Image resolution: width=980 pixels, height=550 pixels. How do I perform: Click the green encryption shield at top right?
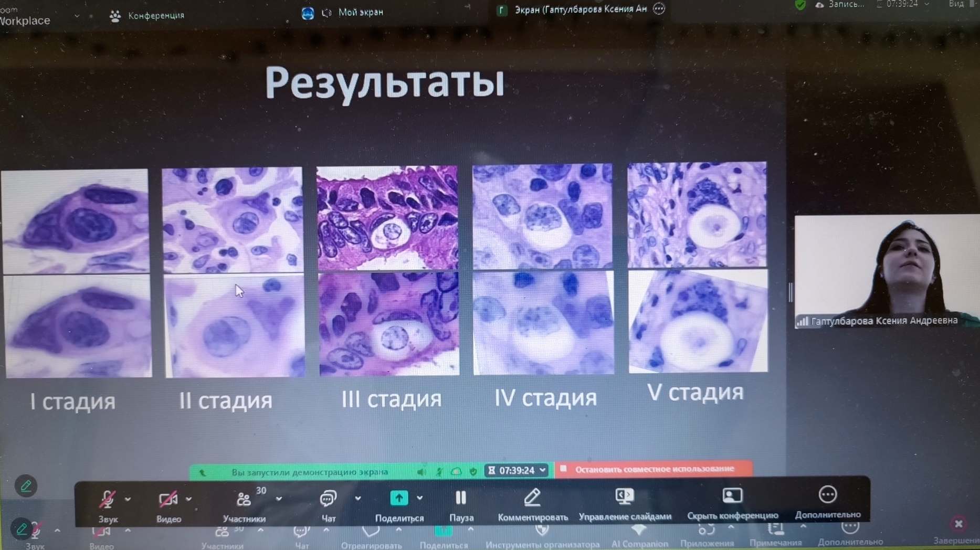coord(800,5)
